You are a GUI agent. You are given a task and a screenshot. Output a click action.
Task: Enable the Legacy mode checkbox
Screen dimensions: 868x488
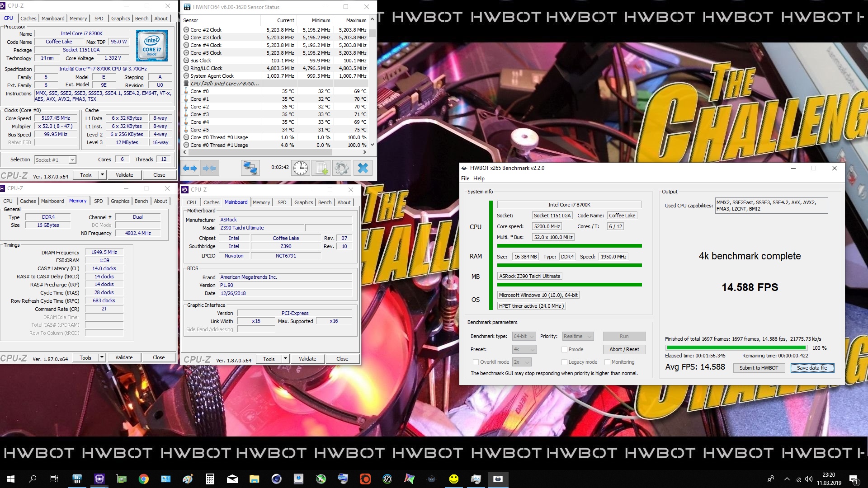(564, 362)
